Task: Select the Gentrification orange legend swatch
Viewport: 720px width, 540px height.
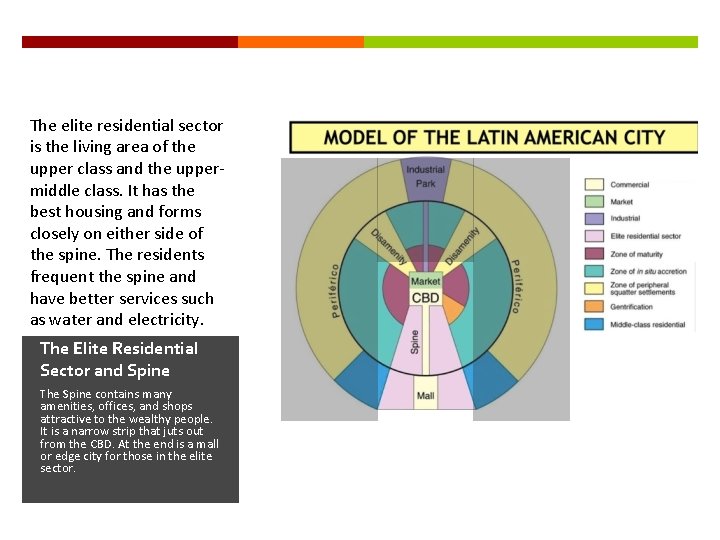Action: click(594, 306)
